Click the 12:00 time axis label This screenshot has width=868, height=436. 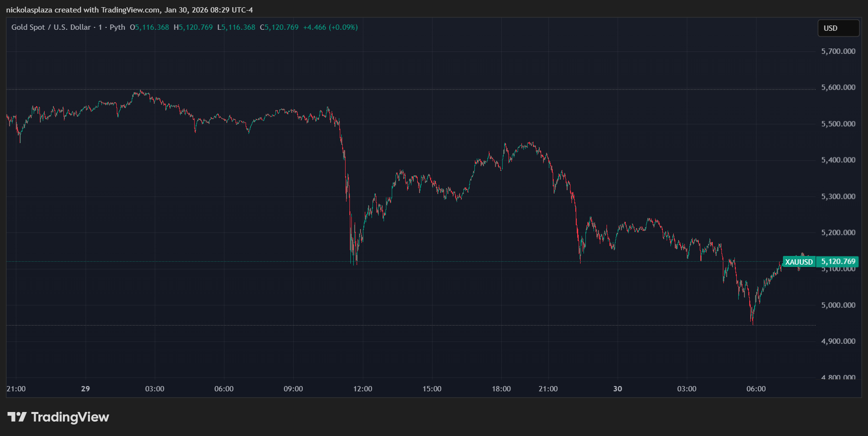pos(362,389)
